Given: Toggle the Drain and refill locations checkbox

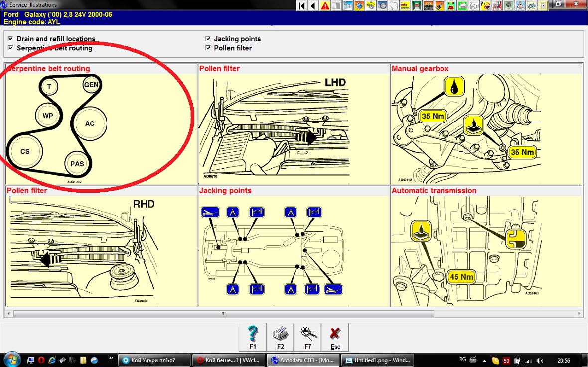Looking at the screenshot, I should pyautogui.click(x=10, y=39).
